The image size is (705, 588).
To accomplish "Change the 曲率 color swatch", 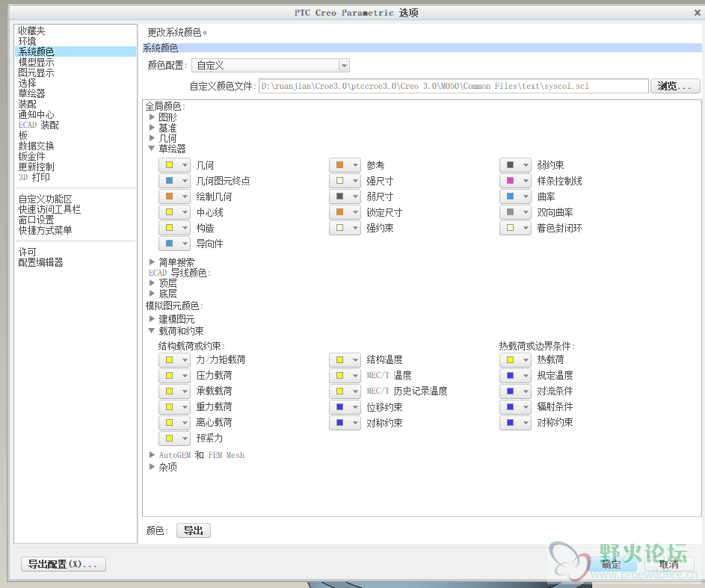I will [x=515, y=196].
